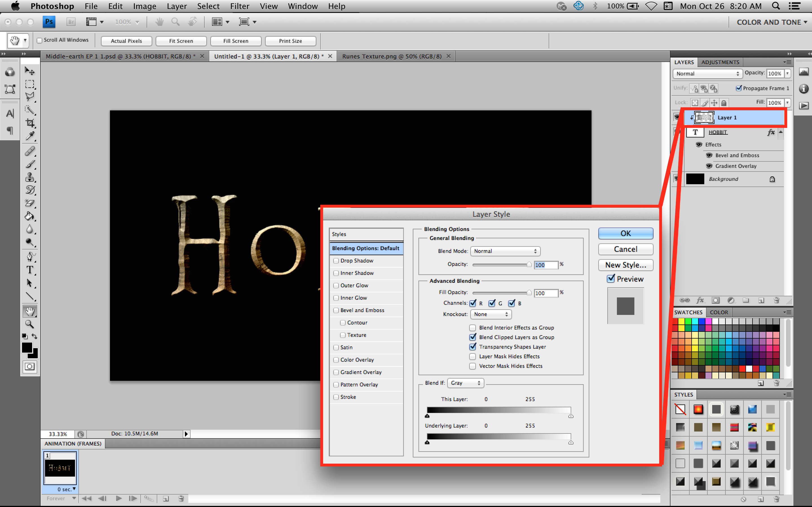Enable Blend Interior Effects as Group
This screenshot has height=507, width=812.
point(472,327)
